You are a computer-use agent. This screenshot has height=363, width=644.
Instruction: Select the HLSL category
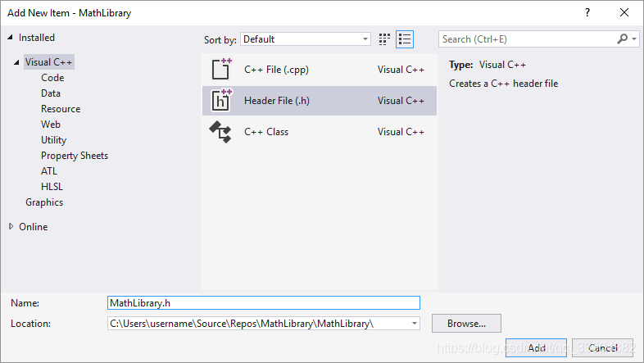[52, 187]
